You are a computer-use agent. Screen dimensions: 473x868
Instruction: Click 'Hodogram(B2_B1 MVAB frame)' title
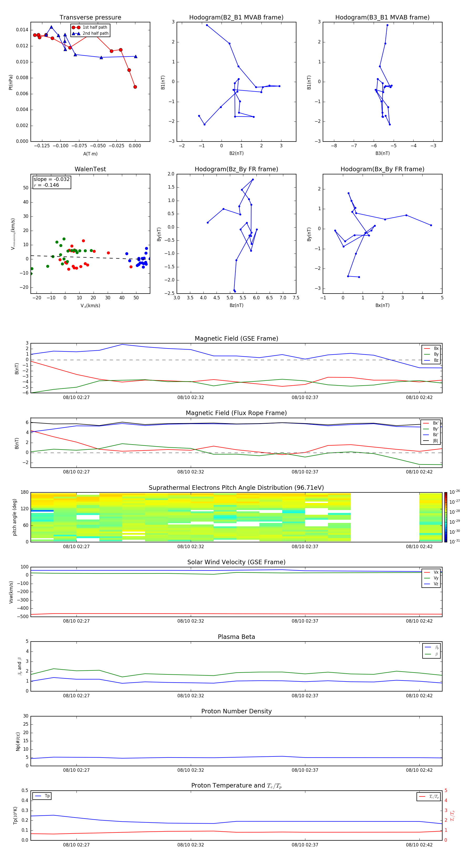(x=236, y=18)
